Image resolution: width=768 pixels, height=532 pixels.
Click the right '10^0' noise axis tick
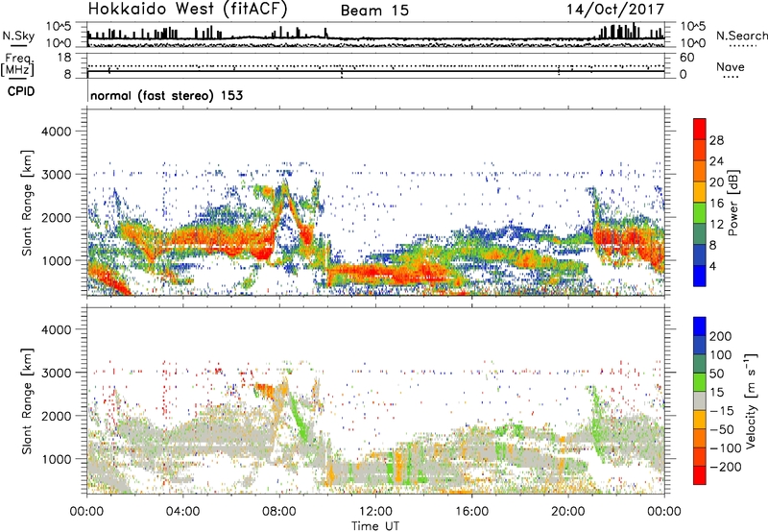point(692,43)
